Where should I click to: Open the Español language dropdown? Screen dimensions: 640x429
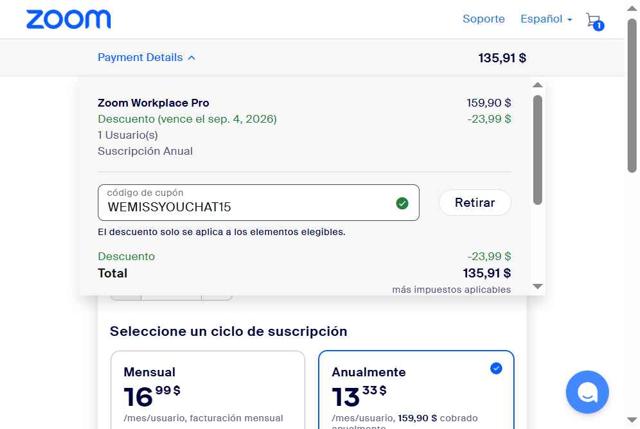(546, 19)
